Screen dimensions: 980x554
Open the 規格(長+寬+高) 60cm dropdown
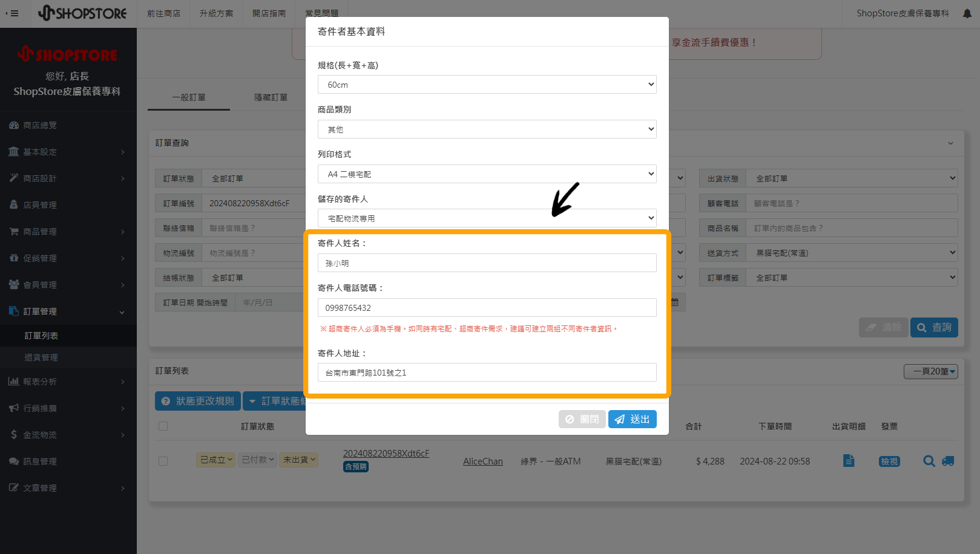pos(487,85)
